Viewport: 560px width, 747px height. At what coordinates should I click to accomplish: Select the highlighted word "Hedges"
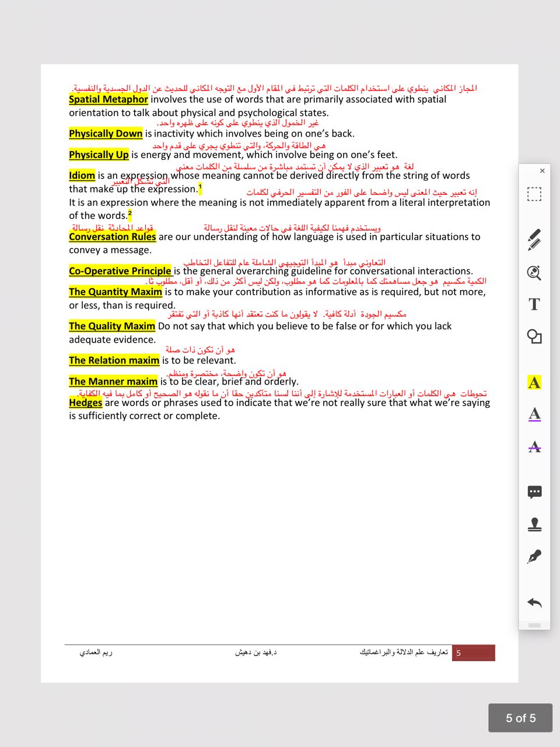[x=86, y=403]
